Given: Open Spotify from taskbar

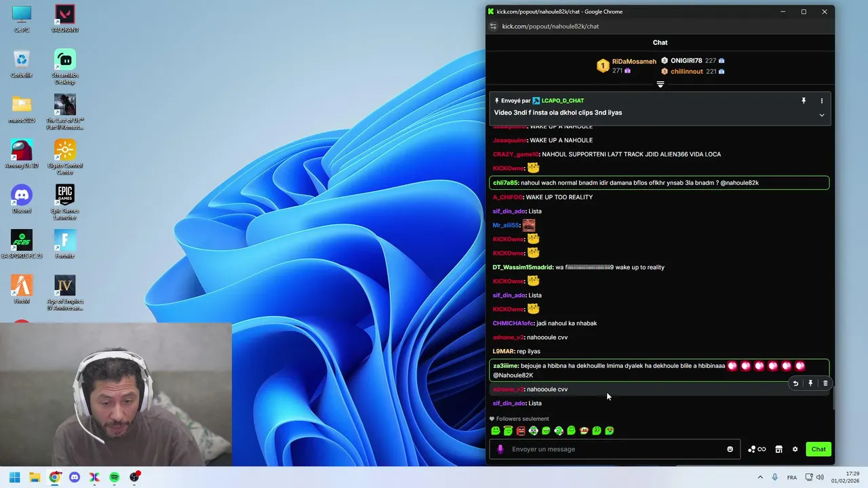Looking at the screenshot, I should pos(115,477).
